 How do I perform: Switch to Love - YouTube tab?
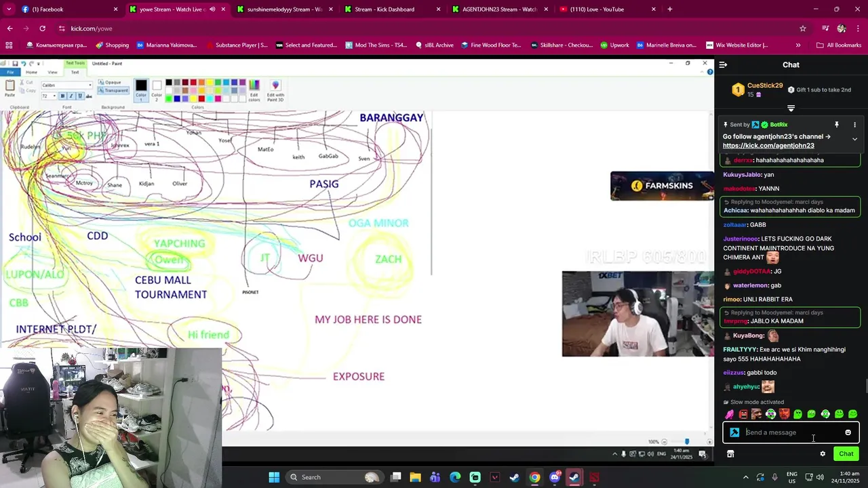click(x=607, y=9)
